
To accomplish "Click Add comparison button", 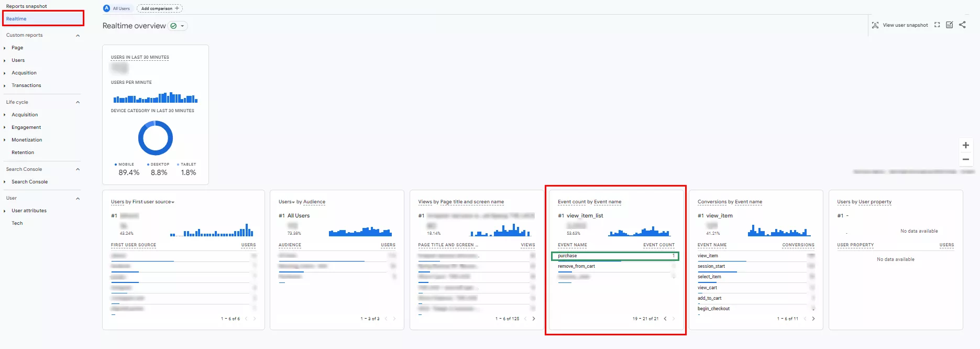I will pos(160,8).
